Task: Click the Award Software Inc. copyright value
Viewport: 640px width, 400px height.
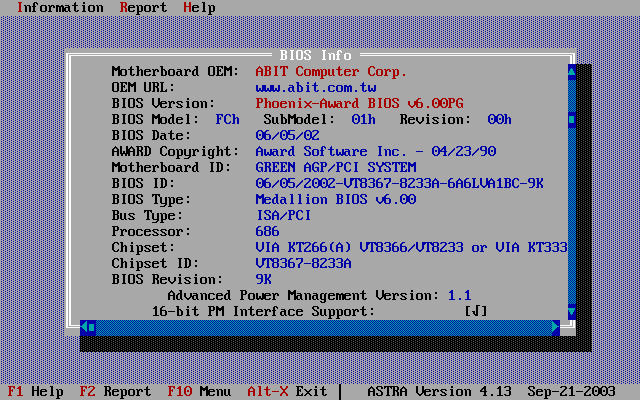Action: (376, 151)
